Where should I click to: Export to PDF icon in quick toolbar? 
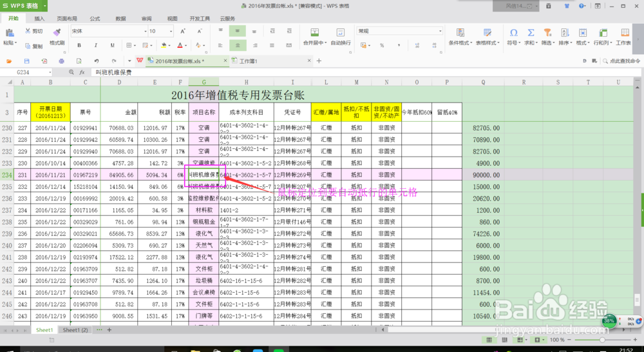44,61
